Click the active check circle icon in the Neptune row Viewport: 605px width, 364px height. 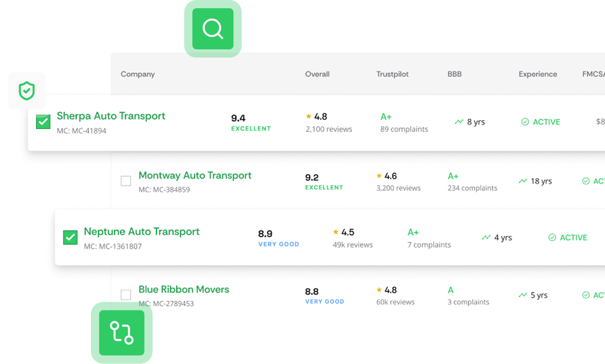552,238
